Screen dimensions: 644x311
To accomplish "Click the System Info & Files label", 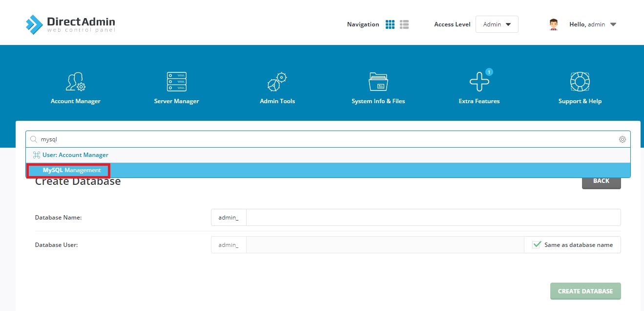I will tap(378, 101).
